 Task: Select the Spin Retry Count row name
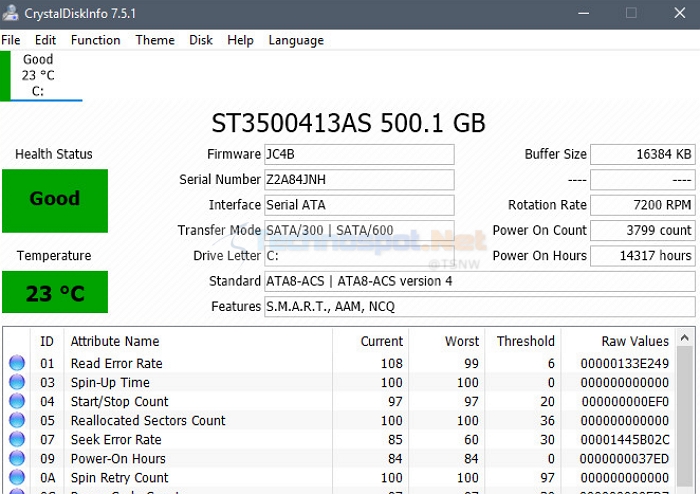coord(120,478)
